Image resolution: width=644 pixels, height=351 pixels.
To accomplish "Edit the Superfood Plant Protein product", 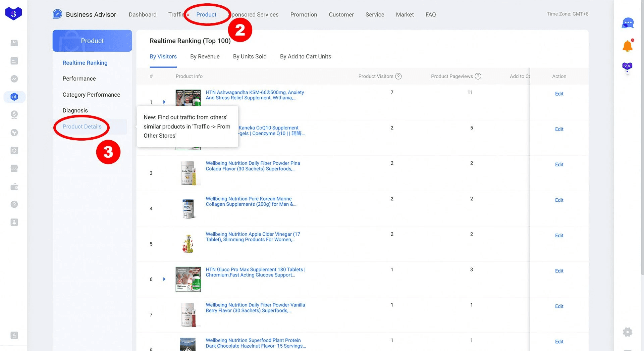I will pos(559,342).
